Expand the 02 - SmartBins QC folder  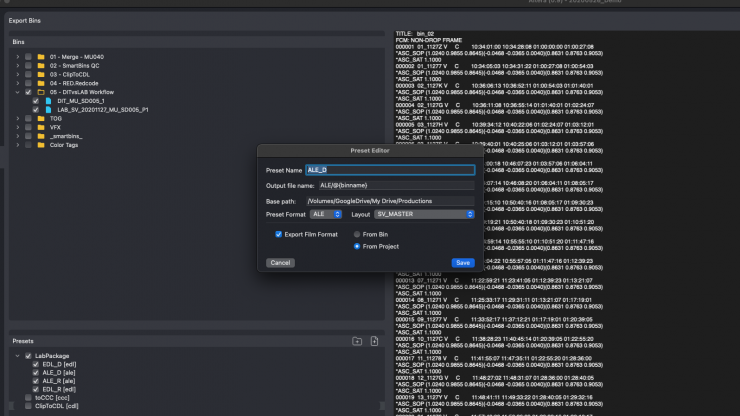tap(17, 65)
